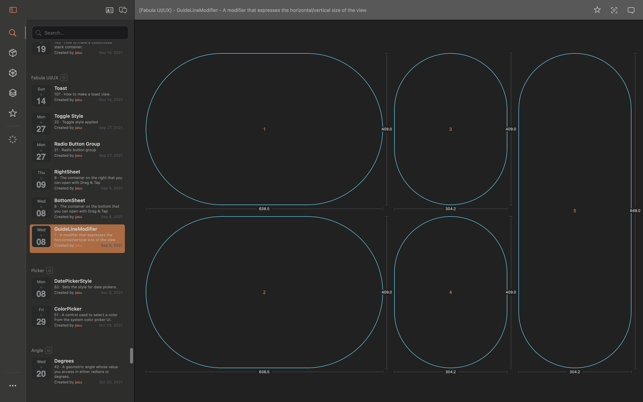
Task: Favorite this page with the top-right star
Action: (597, 10)
